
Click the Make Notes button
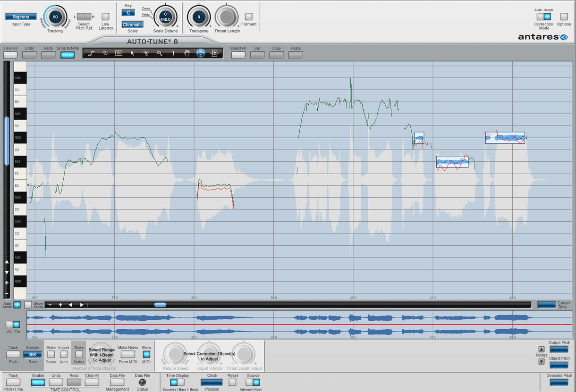[79, 354]
